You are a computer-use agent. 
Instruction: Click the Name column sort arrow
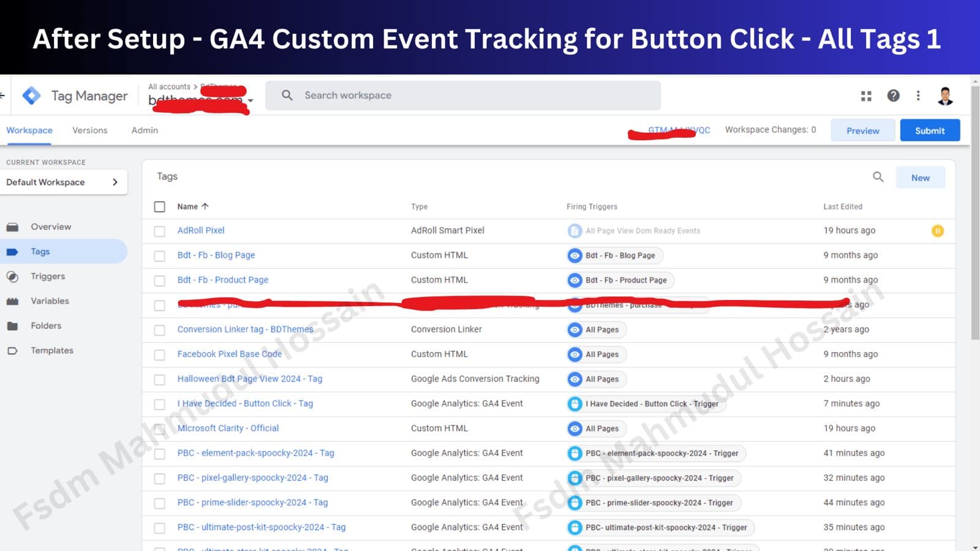point(205,206)
